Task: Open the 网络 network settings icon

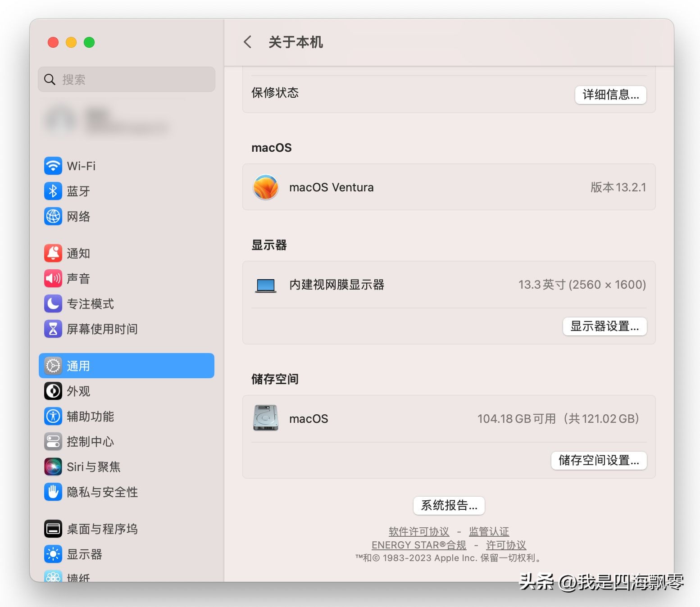Action: pos(53,217)
